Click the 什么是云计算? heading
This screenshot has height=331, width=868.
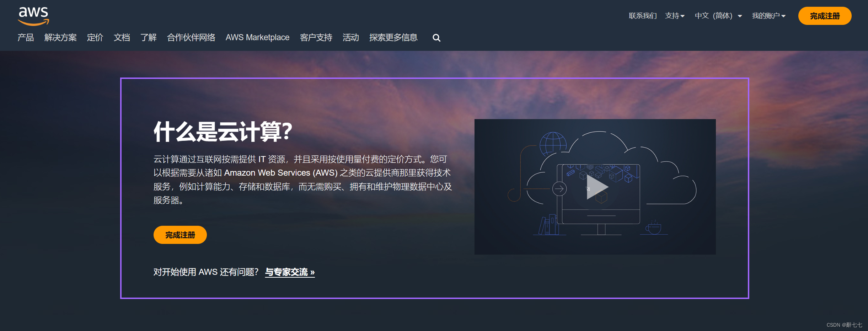(x=223, y=132)
